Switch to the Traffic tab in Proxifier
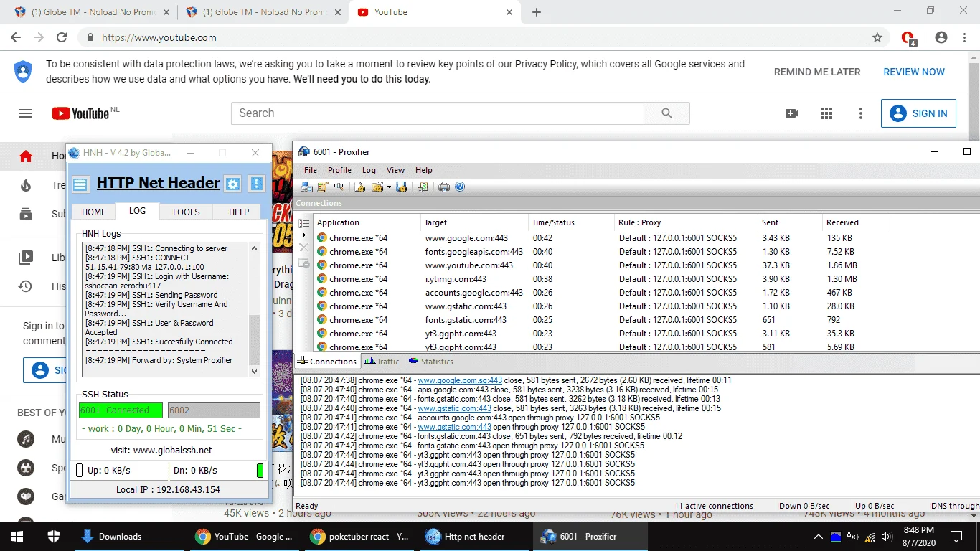This screenshot has width=980, height=551. 382,362
